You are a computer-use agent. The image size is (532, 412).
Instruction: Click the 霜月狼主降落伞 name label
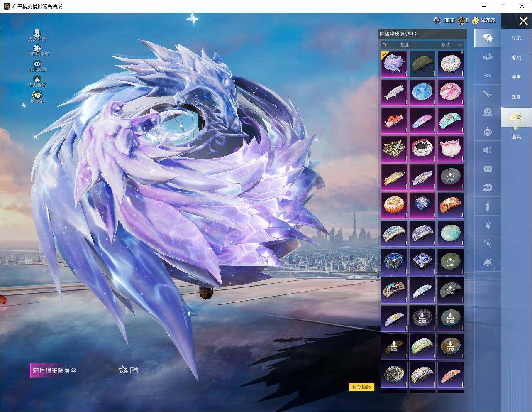[x=54, y=370]
